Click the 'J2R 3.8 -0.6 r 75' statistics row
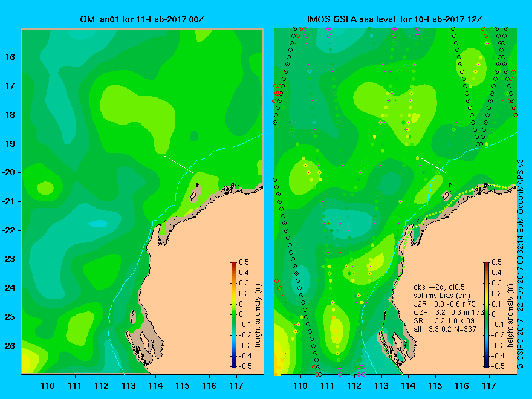This screenshot has width=532, height=399. click(x=444, y=304)
